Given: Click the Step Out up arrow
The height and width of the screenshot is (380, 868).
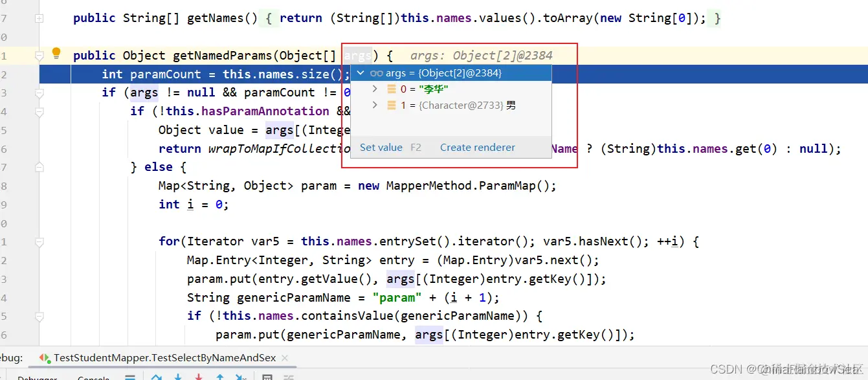Looking at the screenshot, I should (220, 377).
